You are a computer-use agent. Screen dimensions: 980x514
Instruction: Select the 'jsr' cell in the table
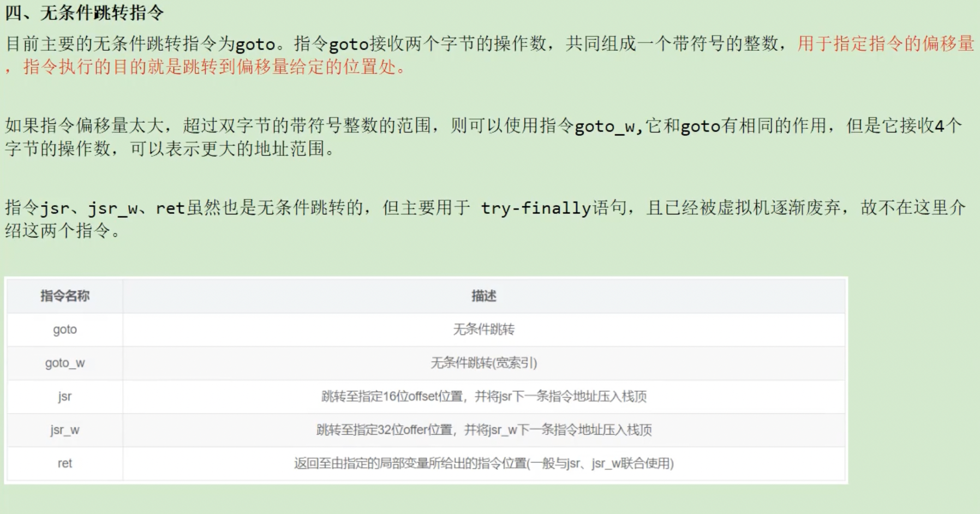[x=65, y=397]
